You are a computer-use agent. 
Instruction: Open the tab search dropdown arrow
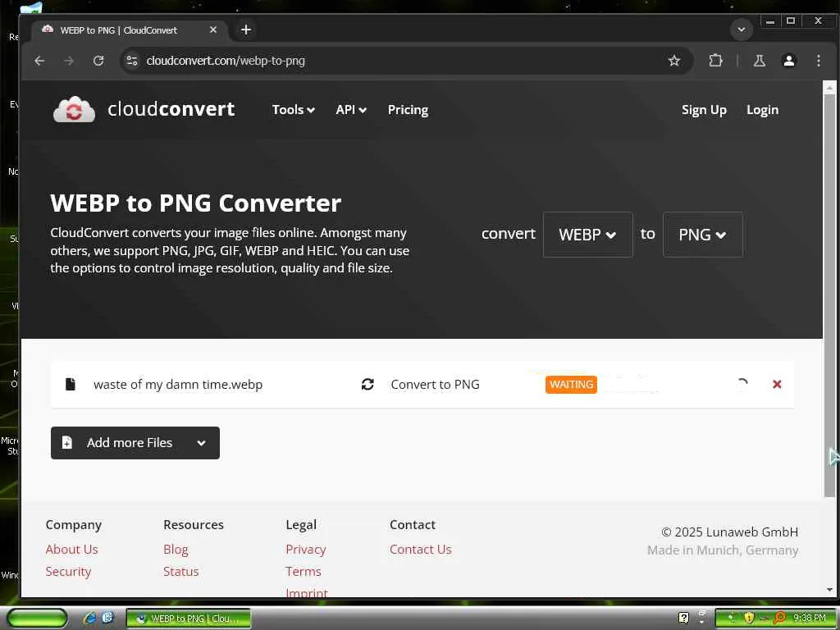pos(742,30)
